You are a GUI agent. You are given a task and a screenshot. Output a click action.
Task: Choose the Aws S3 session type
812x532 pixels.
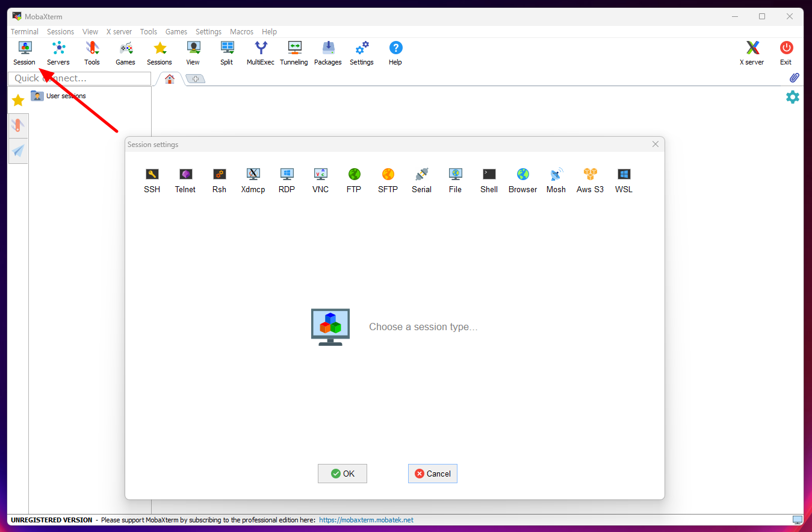[590, 181]
